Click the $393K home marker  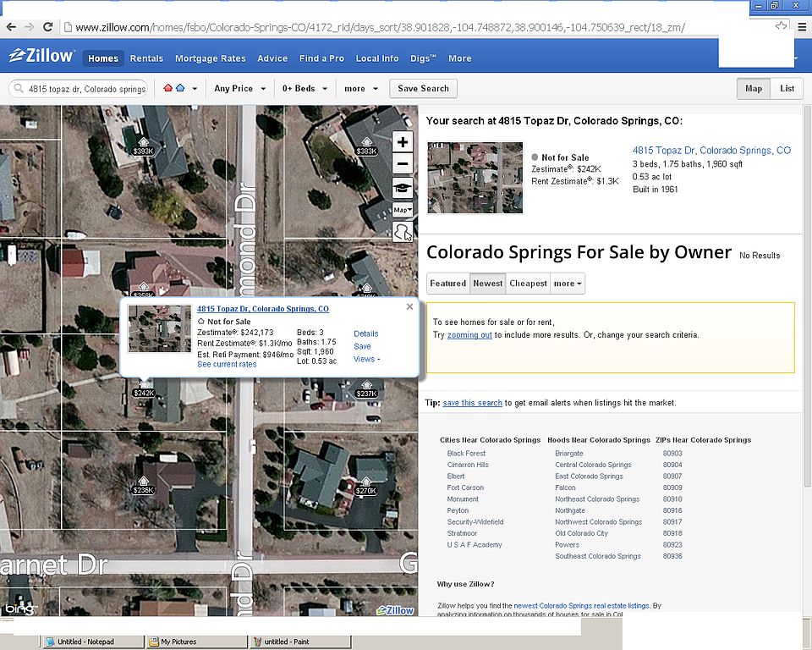[143, 146]
